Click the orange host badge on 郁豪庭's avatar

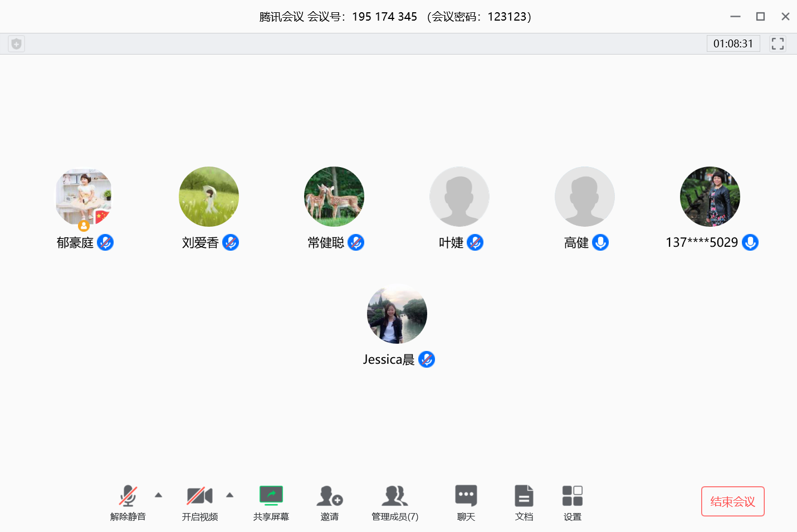(x=84, y=226)
